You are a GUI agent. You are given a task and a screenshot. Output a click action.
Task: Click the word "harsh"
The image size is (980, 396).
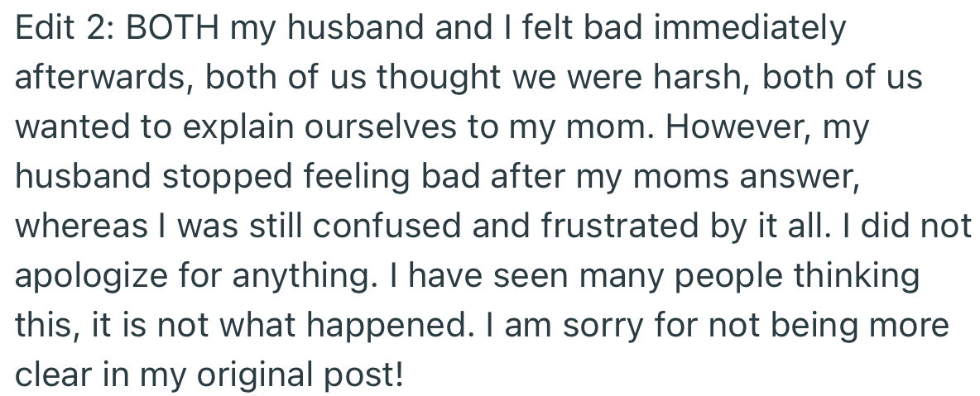click(x=706, y=79)
